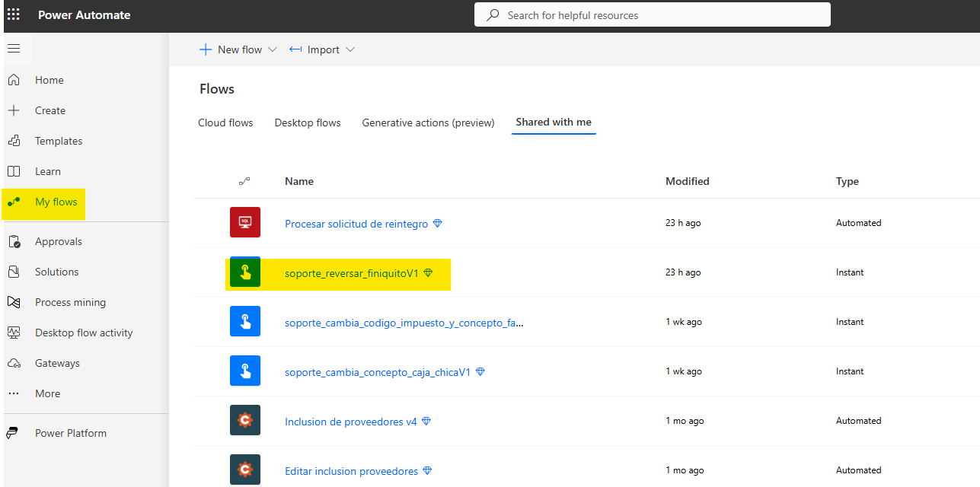Viewport: 980px width, 487px height.
Task: Click '1 mo ago' for Inclusion de proveedores v4
Action: point(685,421)
